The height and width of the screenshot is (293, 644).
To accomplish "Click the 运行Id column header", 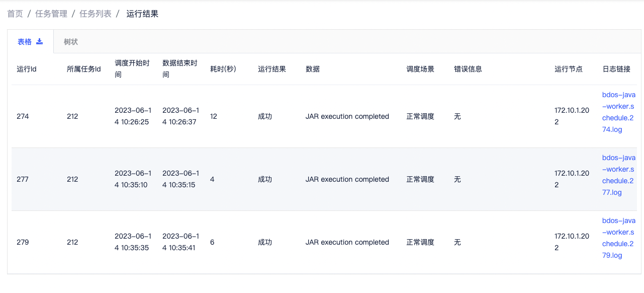I will [27, 69].
